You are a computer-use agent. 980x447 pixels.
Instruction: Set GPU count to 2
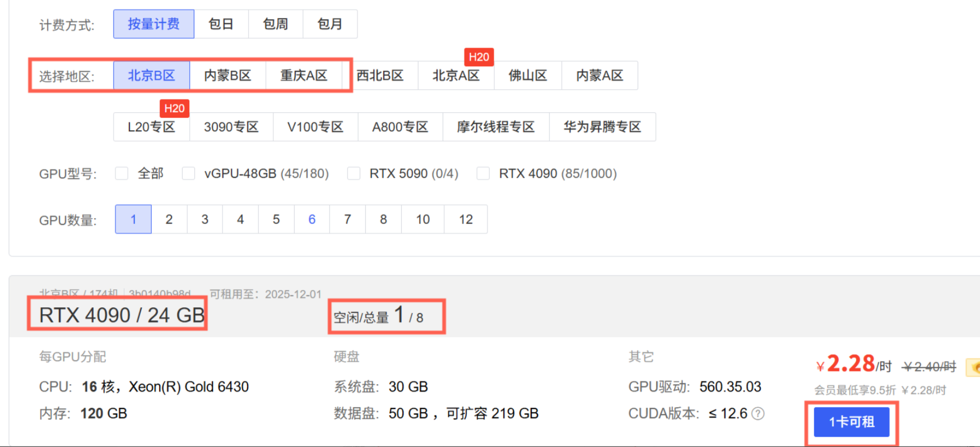coord(169,219)
